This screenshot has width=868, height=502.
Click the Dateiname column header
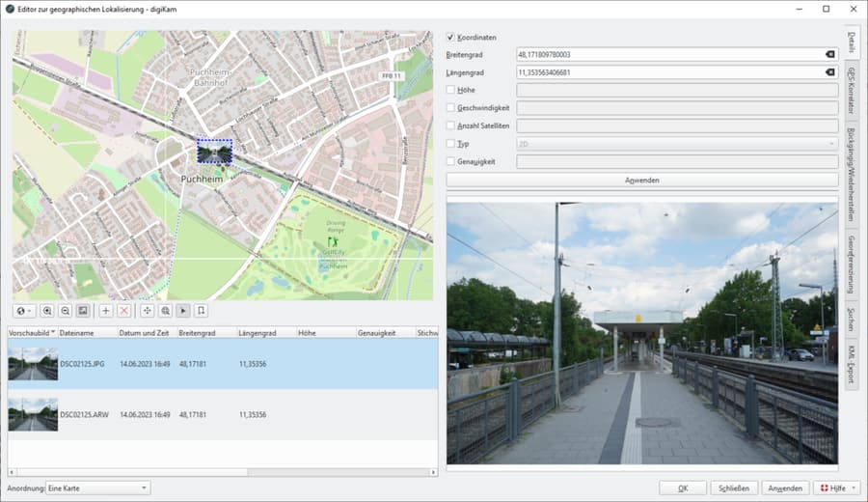(x=88, y=333)
